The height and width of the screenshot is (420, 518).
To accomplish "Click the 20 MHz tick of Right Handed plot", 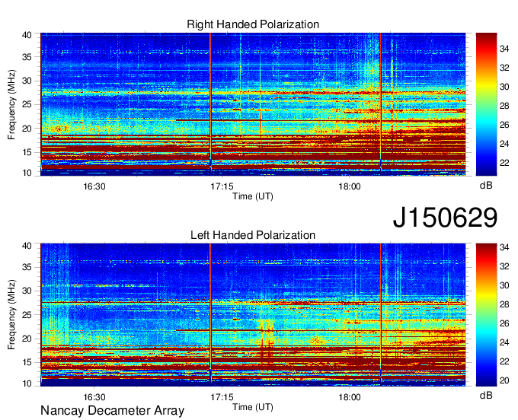I will [x=27, y=129].
